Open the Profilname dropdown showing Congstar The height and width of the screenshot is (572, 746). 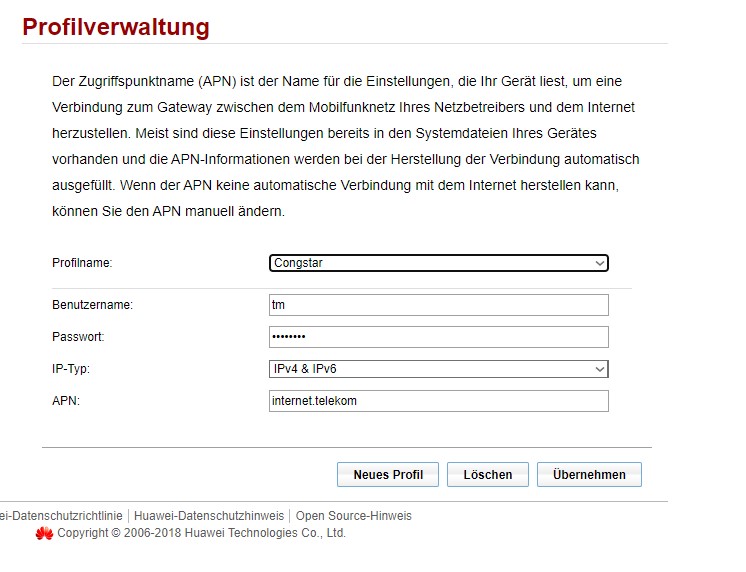(438, 263)
